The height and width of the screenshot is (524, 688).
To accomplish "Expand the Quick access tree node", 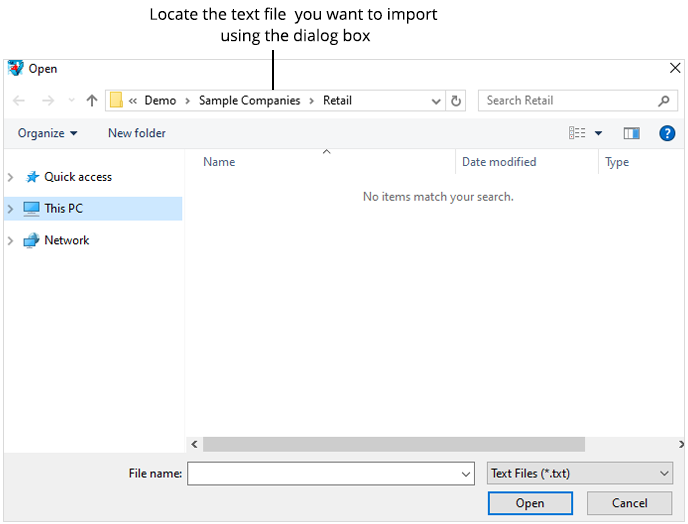I will tap(11, 177).
